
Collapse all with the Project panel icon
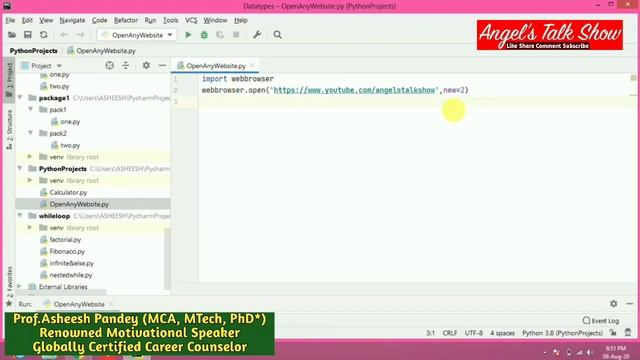126,65
